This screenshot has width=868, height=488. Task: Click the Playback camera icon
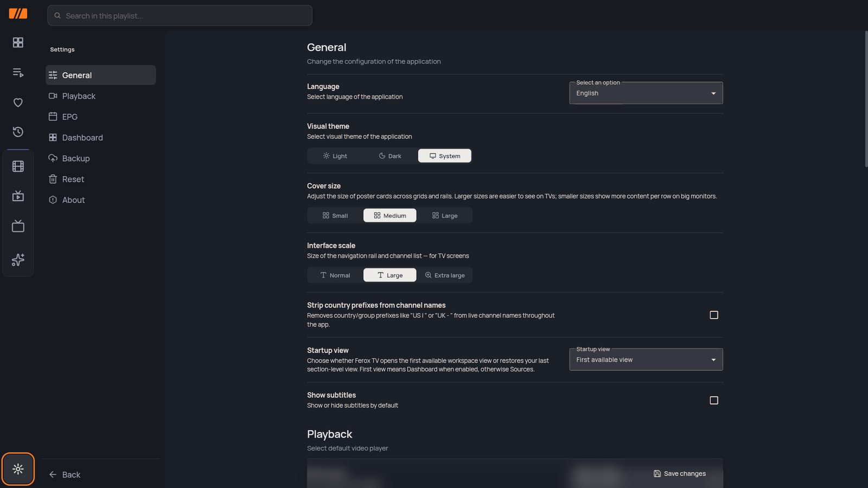[53, 96]
